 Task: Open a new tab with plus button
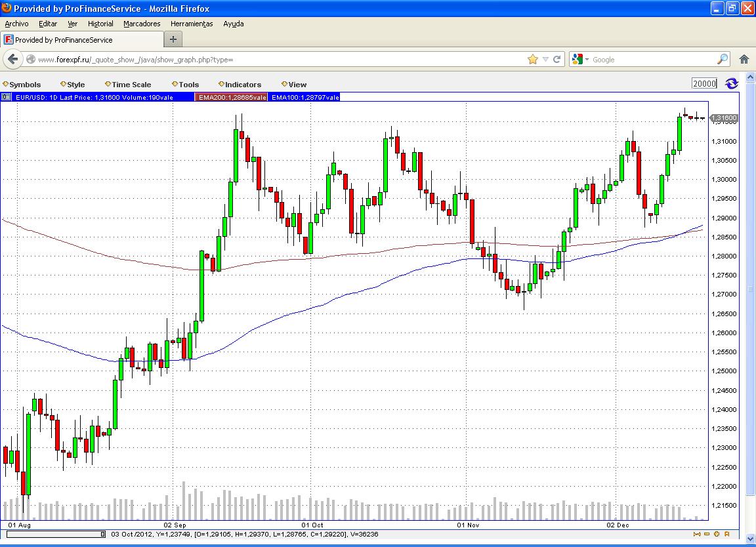click(x=173, y=39)
